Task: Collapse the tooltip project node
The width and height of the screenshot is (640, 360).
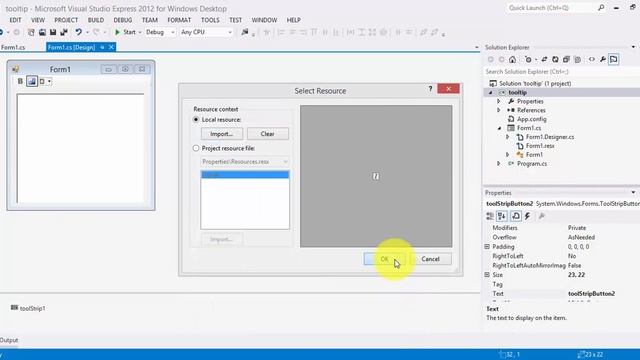Action: coord(491,93)
